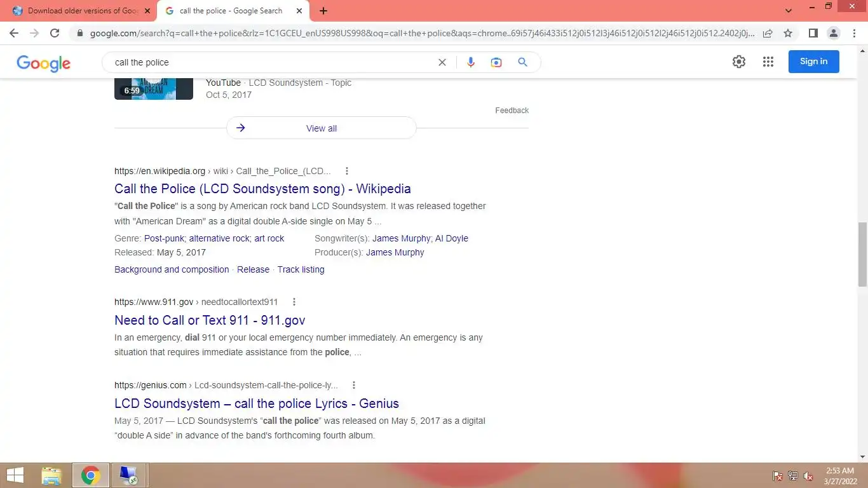Open Chrome's three-dot menu
The height and width of the screenshot is (488, 868).
coord(854,33)
